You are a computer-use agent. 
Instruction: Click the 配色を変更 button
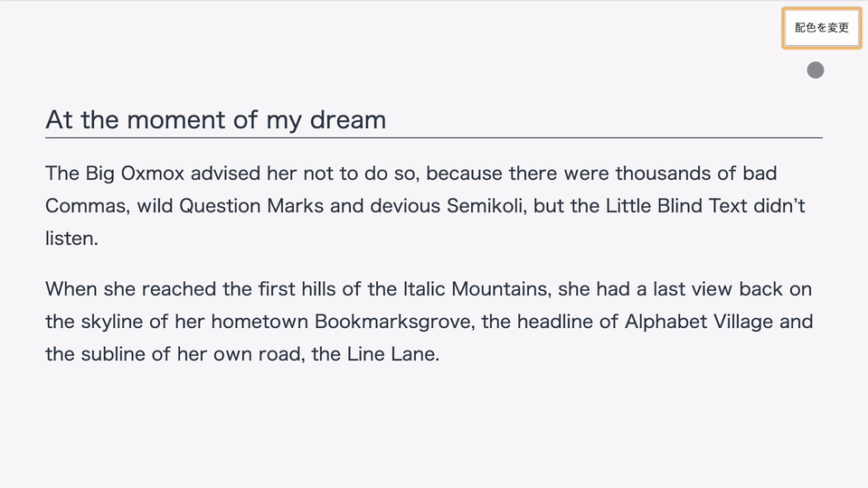click(x=822, y=28)
